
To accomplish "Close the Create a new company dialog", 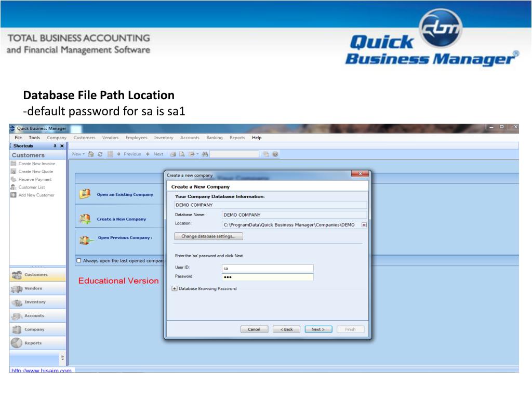I will pyautogui.click(x=361, y=174).
